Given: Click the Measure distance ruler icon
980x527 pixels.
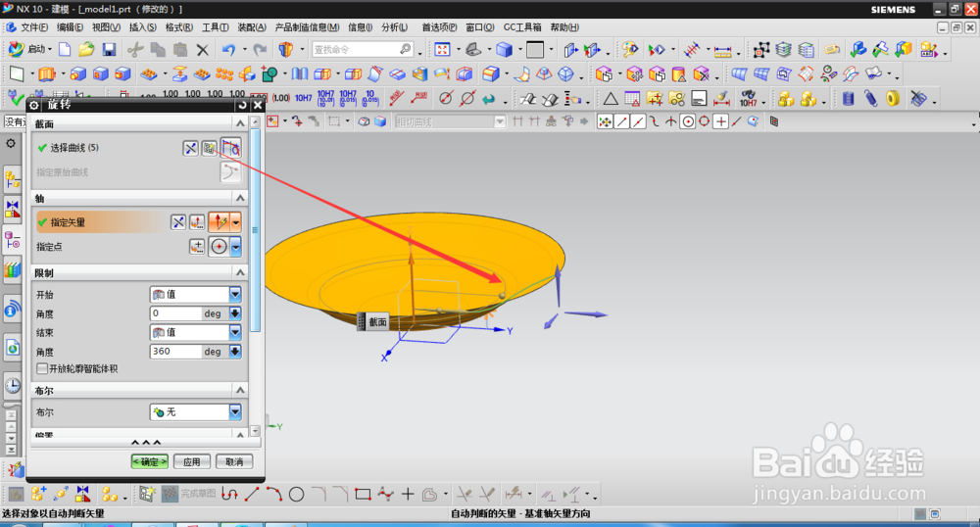Looking at the screenshot, I should [x=722, y=49].
